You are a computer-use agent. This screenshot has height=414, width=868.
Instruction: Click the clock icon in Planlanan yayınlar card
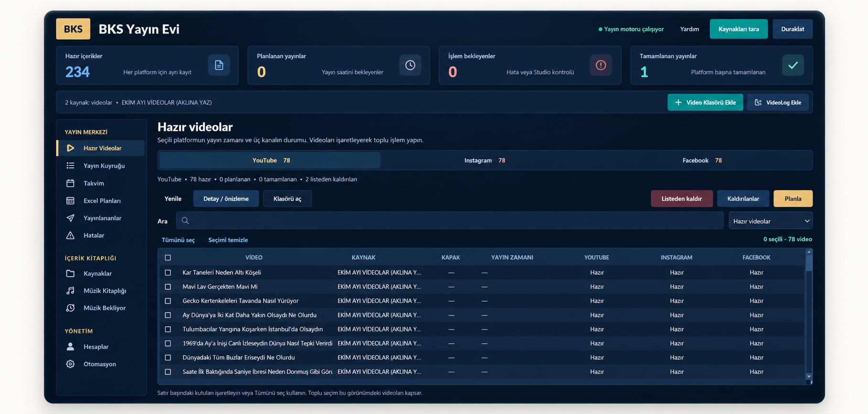[410, 65]
